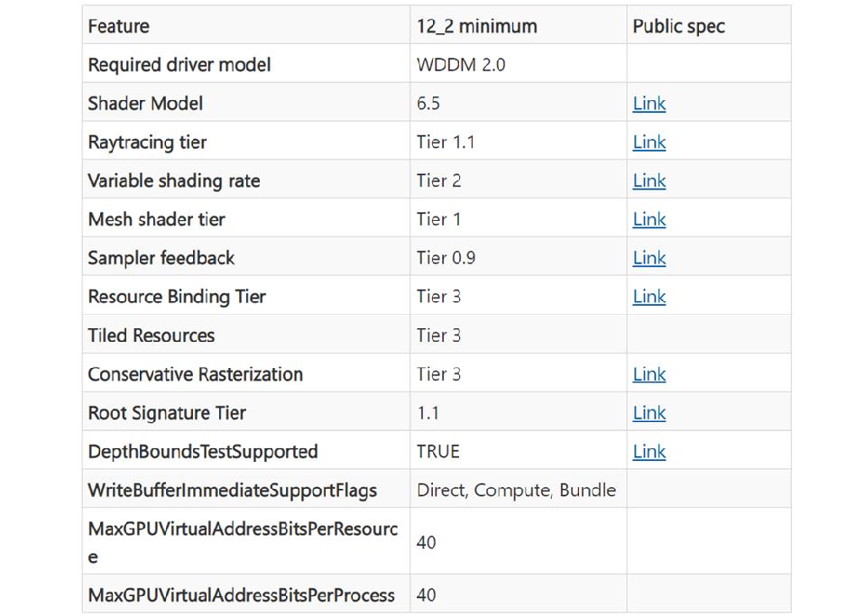Click the DepthBoundsTestSupported spec link

pos(649,452)
